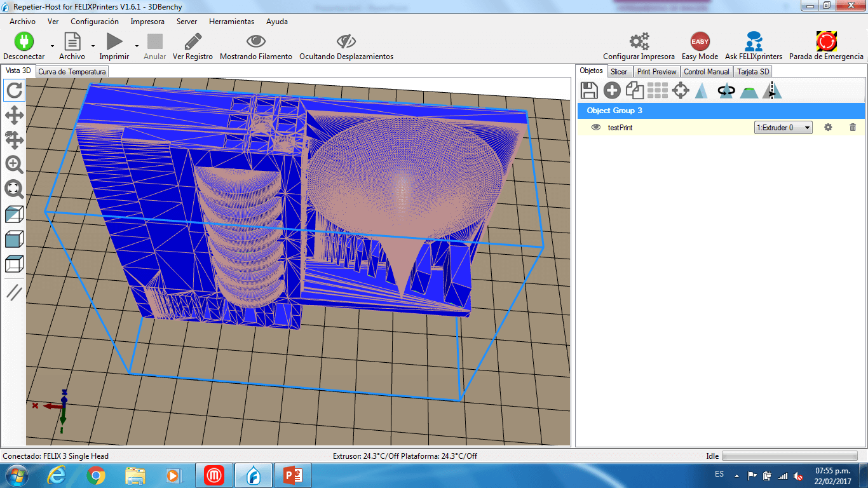
Task: Switch to the Slicer tab
Action: pos(619,72)
